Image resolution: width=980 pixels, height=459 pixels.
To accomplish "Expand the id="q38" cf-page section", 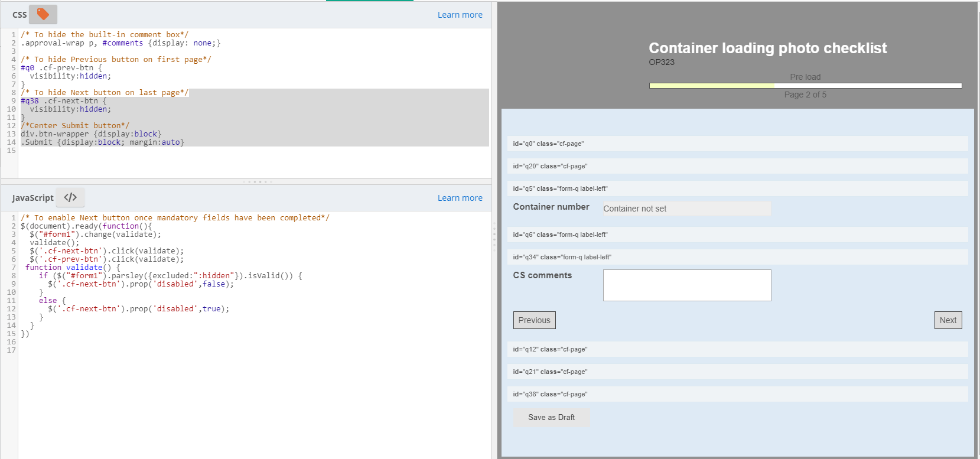I will pos(737,394).
